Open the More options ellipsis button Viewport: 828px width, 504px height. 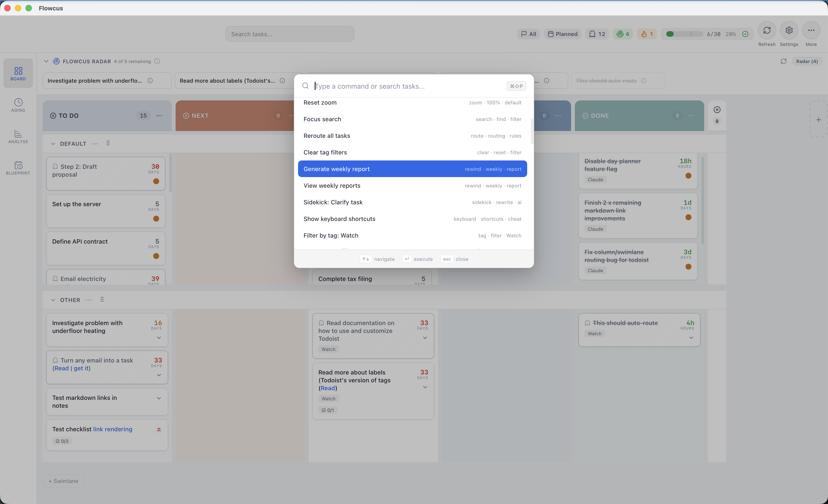click(x=811, y=30)
